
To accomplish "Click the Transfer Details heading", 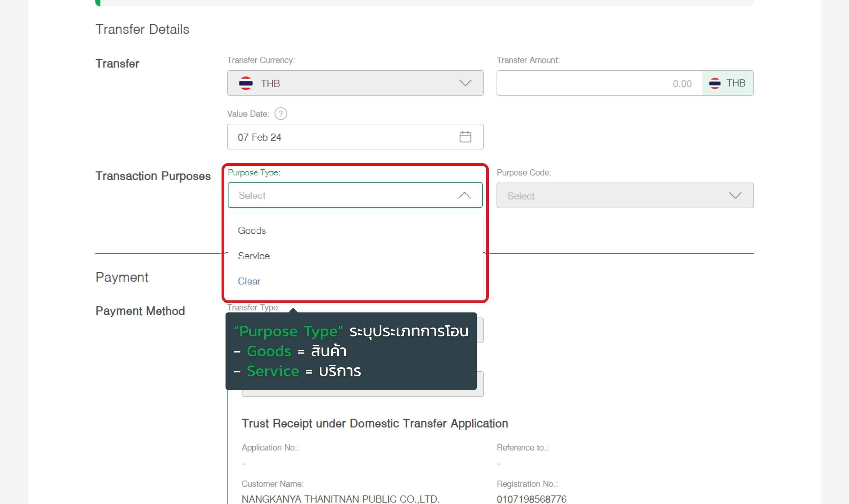I will click(x=142, y=30).
